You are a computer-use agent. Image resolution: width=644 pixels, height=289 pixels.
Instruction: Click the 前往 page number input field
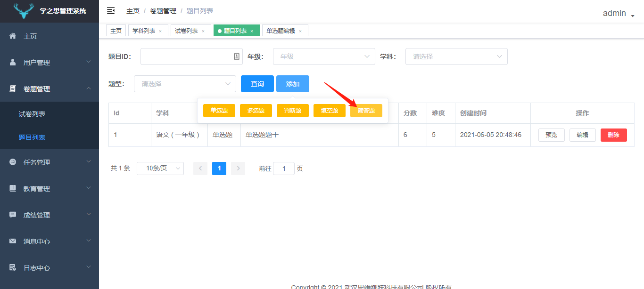pos(283,168)
